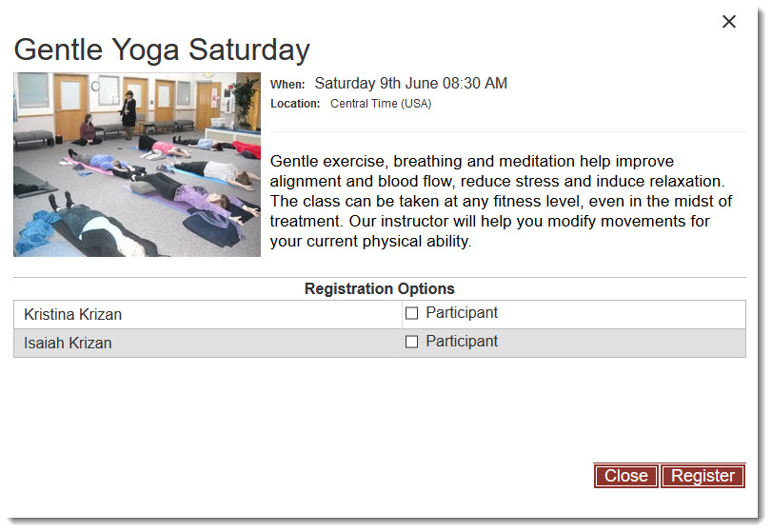This screenshot has height=532, width=772.
Task: Click Participant label in Isaiah's row
Action: click(x=462, y=342)
